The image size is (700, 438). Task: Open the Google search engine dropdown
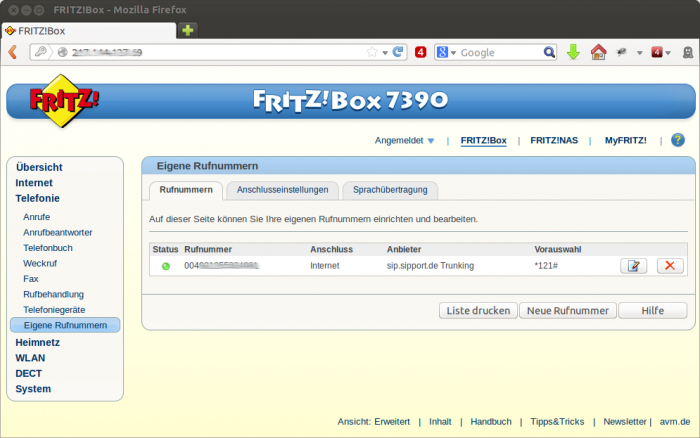[446, 52]
